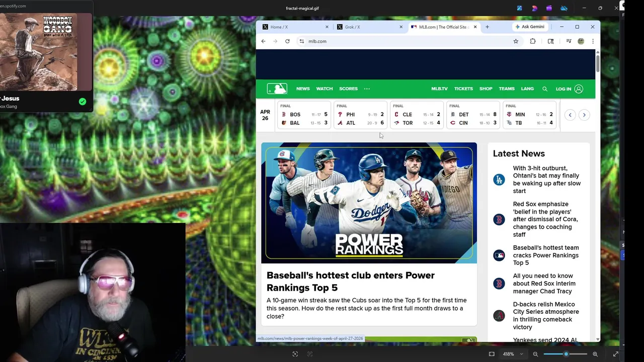The height and width of the screenshot is (362, 644).
Task: Click the LOG IN text link
Action: (563, 89)
